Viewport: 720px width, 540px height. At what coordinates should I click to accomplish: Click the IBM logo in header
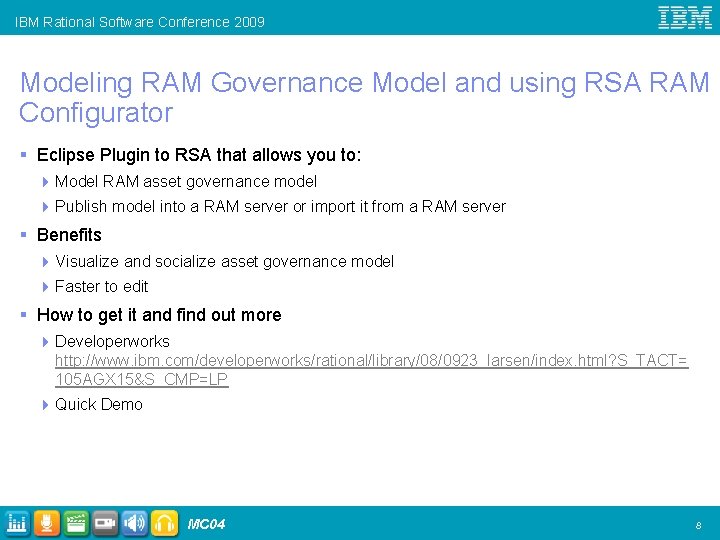685,17
